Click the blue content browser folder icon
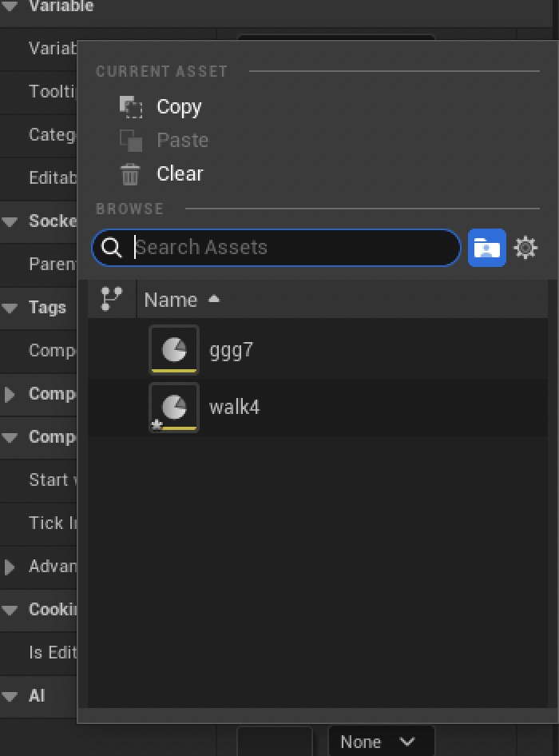The width and height of the screenshot is (559, 756). coord(486,248)
